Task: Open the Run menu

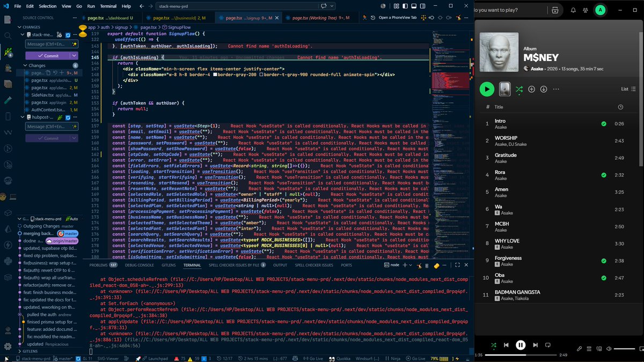Action: click(x=91, y=6)
